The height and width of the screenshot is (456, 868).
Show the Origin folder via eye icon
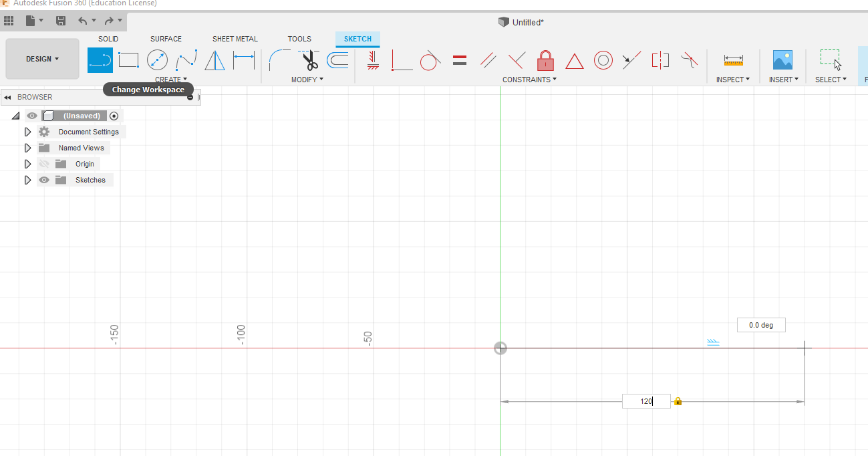click(44, 164)
